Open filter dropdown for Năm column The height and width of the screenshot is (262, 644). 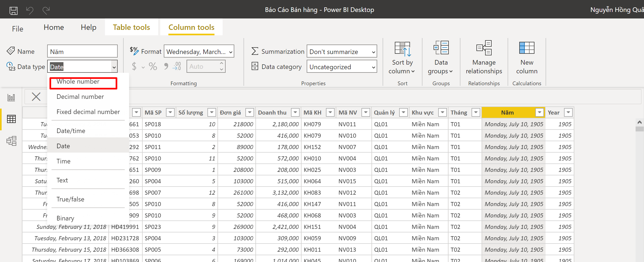[x=540, y=112]
